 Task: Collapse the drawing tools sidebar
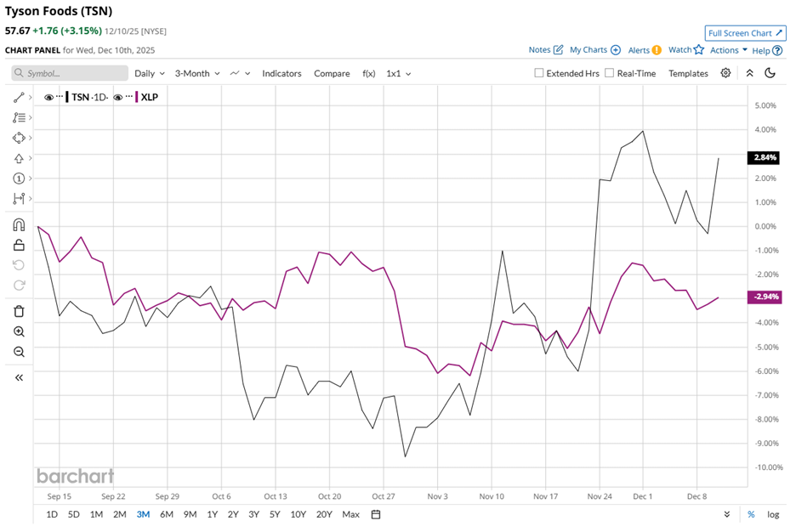coord(19,378)
